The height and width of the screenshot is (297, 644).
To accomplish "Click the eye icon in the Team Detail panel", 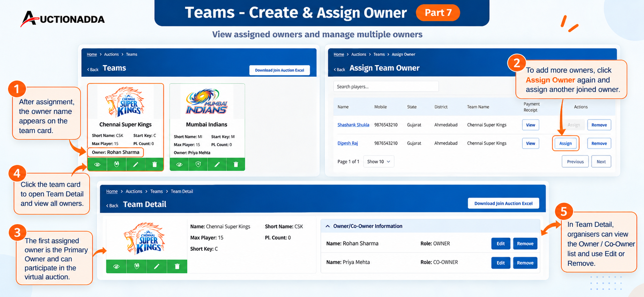I will pos(117,266).
